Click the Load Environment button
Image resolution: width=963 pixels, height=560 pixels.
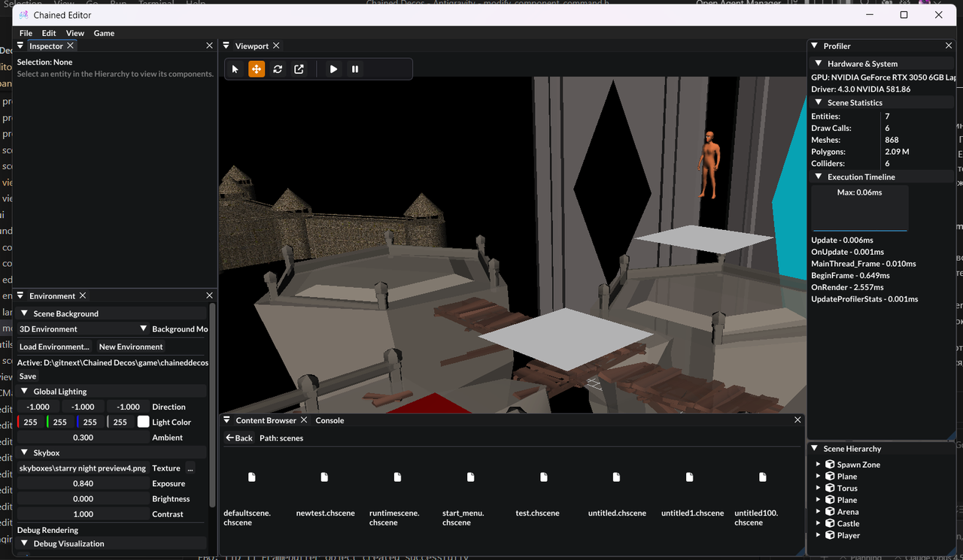pos(53,347)
